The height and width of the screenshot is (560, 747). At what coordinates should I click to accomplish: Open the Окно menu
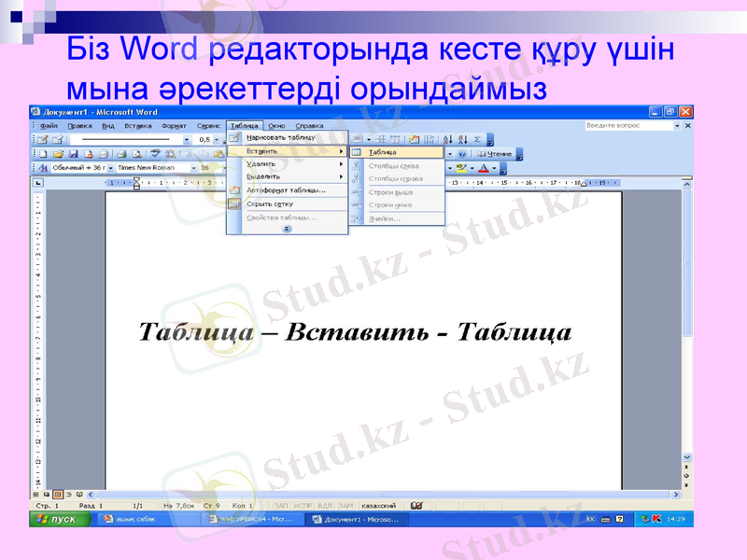pos(276,125)
